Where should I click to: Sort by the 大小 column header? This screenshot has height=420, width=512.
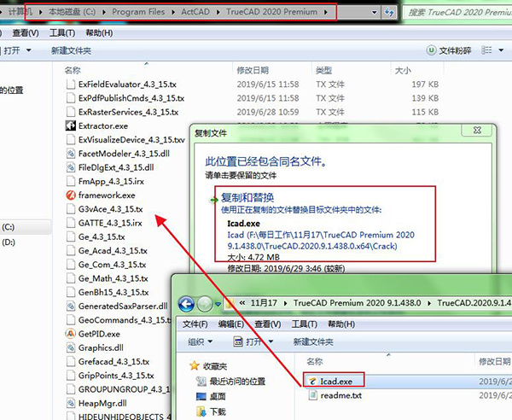coord(403,70)
